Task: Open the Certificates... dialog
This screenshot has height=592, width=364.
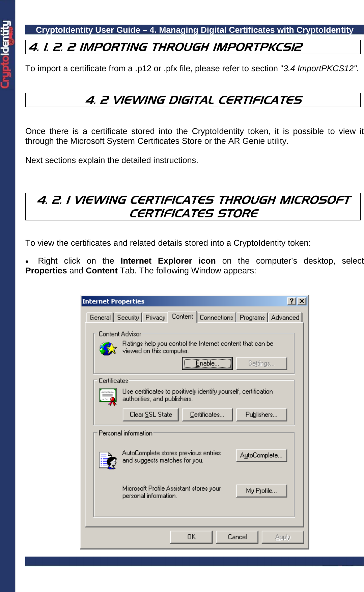Action: click(207, 415)
